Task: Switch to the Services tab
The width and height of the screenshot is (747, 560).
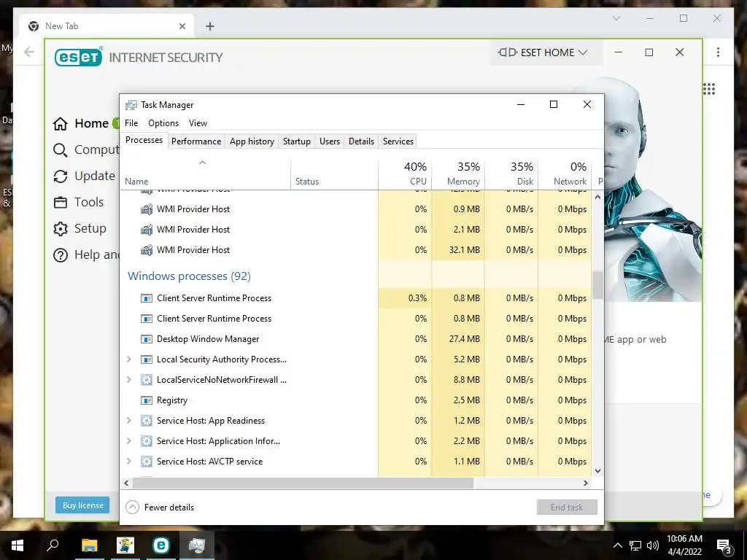Action: tap(398, 141)
